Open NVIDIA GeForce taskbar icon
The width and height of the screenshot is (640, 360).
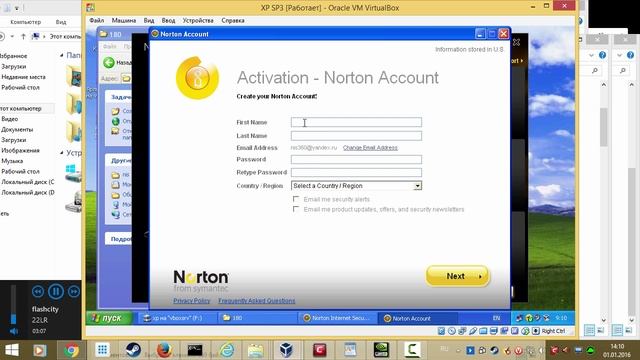[381, 350]
